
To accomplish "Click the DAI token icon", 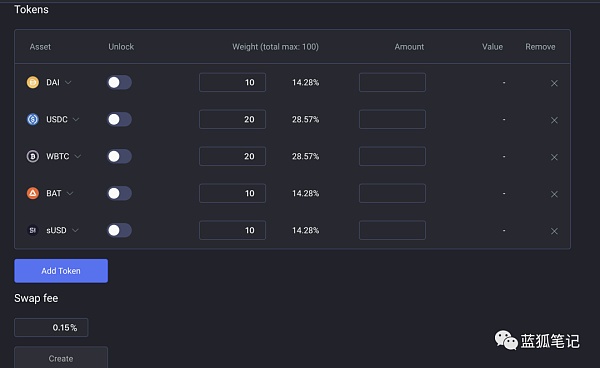I will coord(33,82).
